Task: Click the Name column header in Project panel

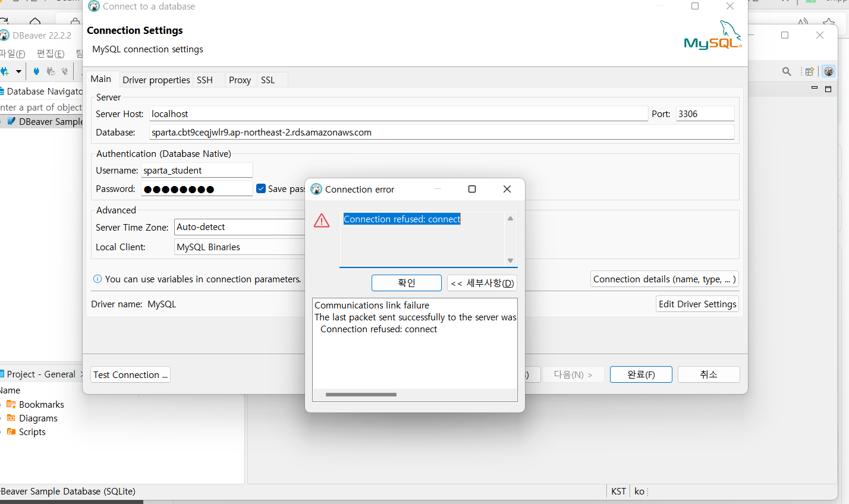Action: [10, 390]
